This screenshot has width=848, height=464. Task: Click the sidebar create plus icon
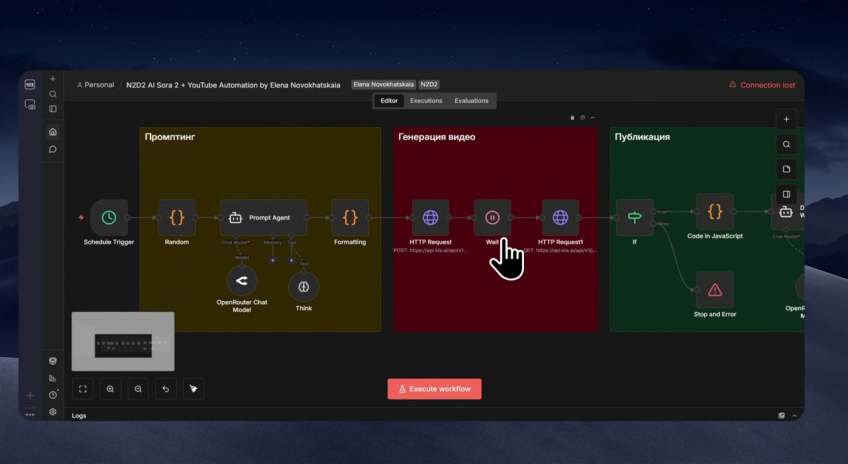tap(52, 79)
